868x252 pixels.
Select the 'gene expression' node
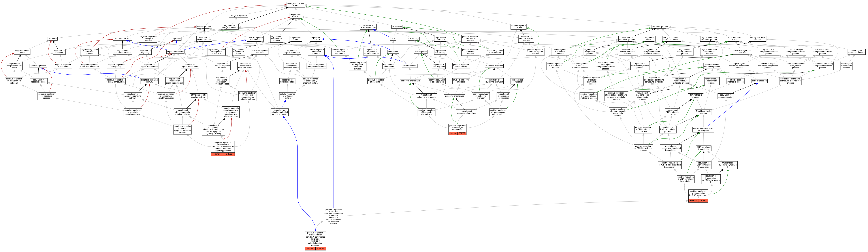click(x=759, y=81)
